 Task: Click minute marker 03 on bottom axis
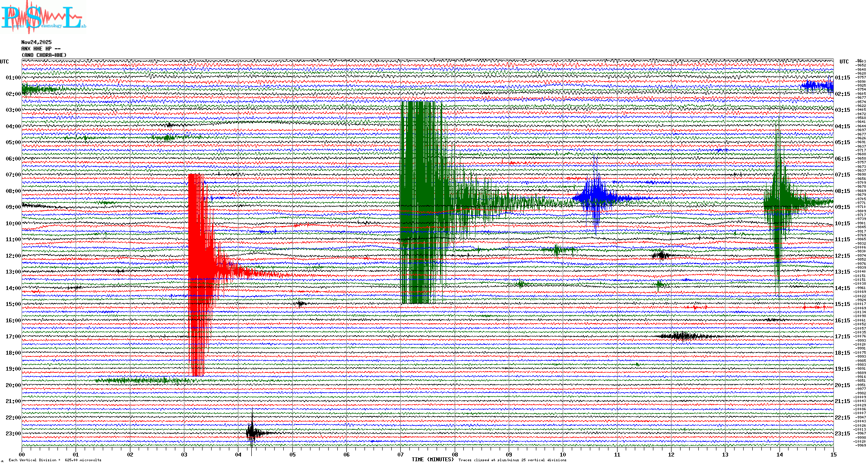pos(184,454)
